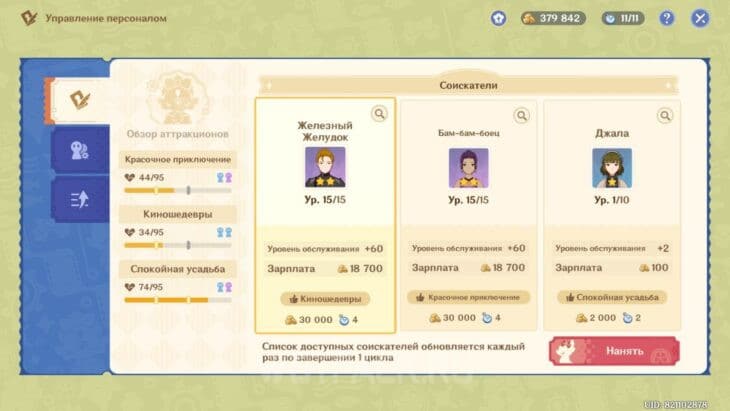Image resolution: width=730 pixels, height=411 pixels.
Task: Switch to the second sidebar staff tab
Action: coord(78,150)
